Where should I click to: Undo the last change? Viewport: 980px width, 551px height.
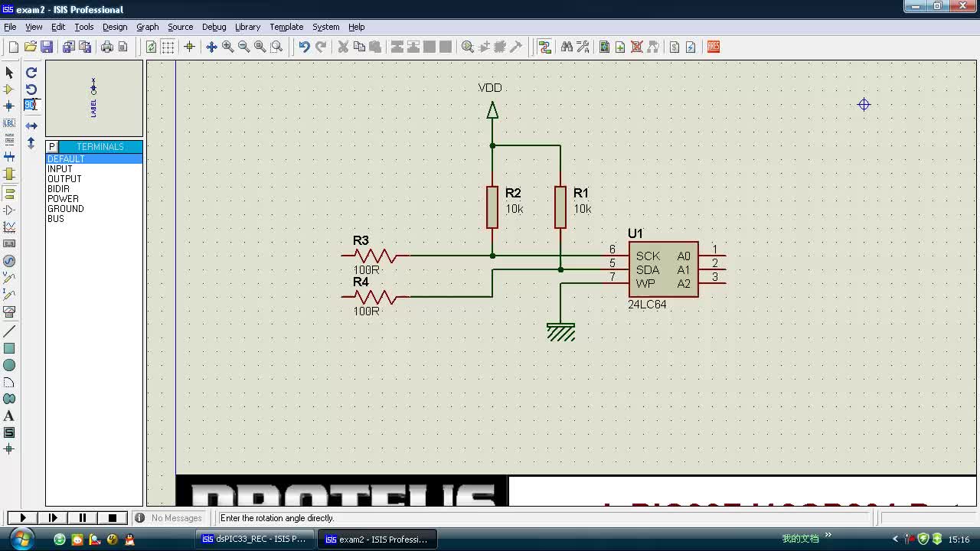coord(304,47)
